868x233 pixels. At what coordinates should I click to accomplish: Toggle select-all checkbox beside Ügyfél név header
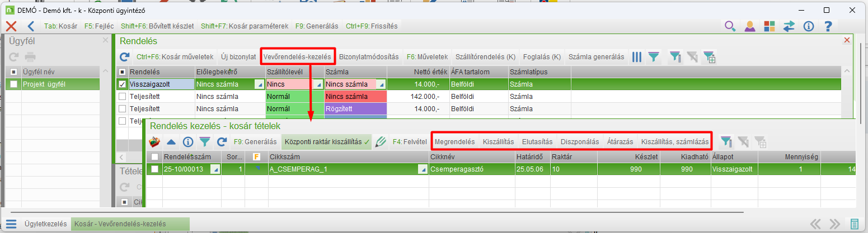coord(14,72)
